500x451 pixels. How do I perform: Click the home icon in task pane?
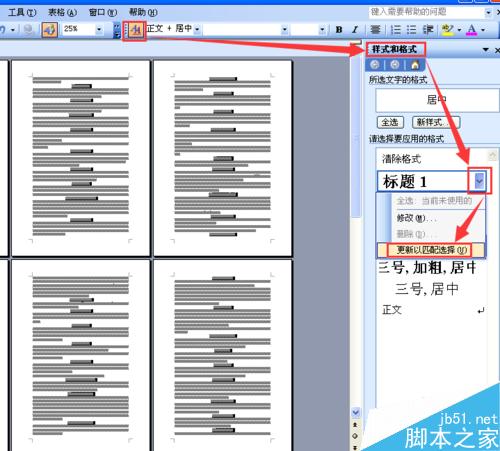tap(415, 65)
